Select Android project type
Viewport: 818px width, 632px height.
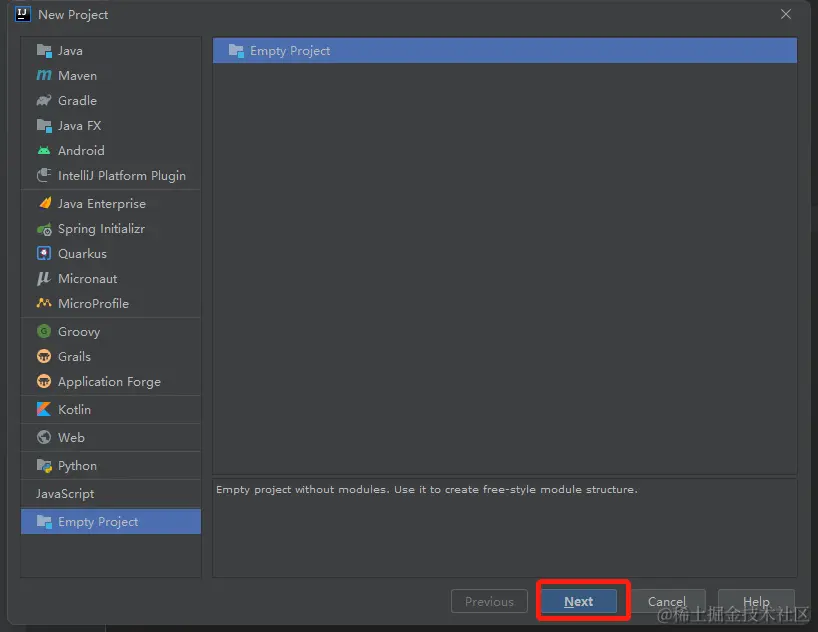[111, 151]
